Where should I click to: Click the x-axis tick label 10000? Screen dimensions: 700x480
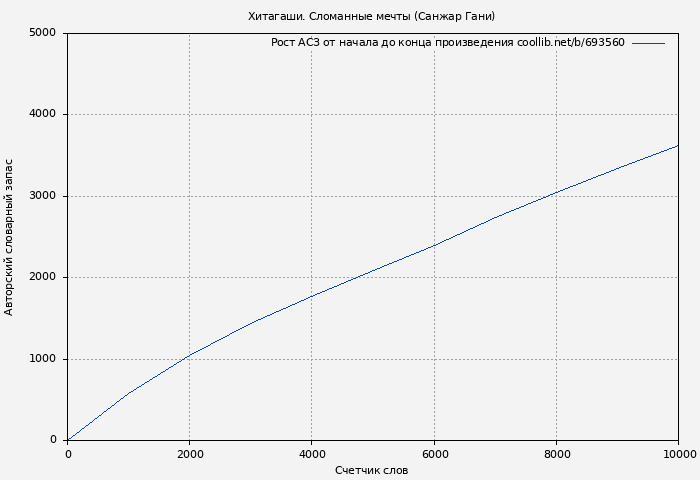pos(680,454)
